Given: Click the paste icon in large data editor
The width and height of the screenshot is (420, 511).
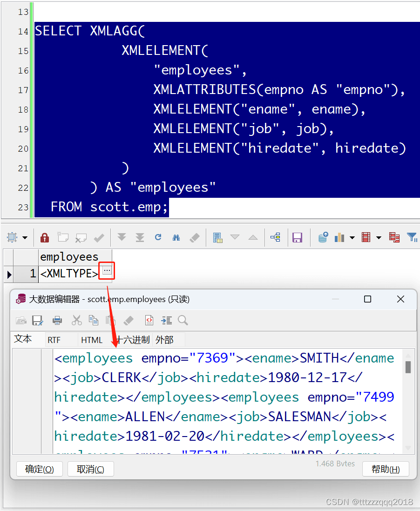Looking at the screenshot, I should [110, 320].
